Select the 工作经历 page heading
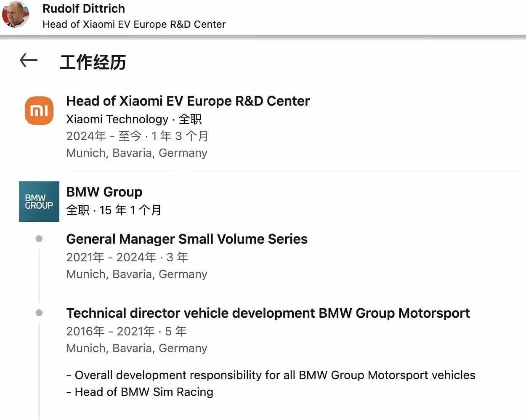Screen dimensions: 526x420 93,62
